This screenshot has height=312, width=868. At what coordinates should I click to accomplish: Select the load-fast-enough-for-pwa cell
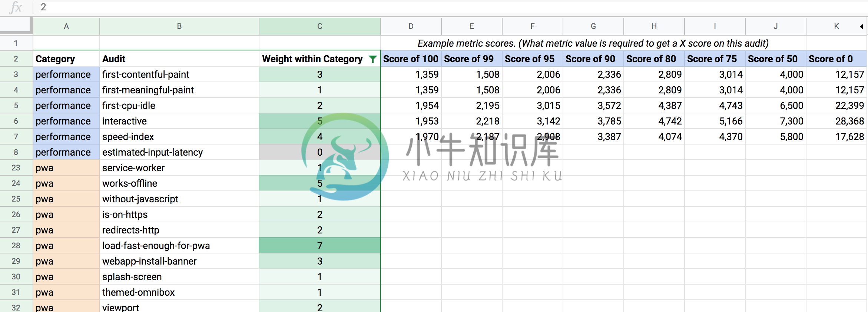coord(179,246)
